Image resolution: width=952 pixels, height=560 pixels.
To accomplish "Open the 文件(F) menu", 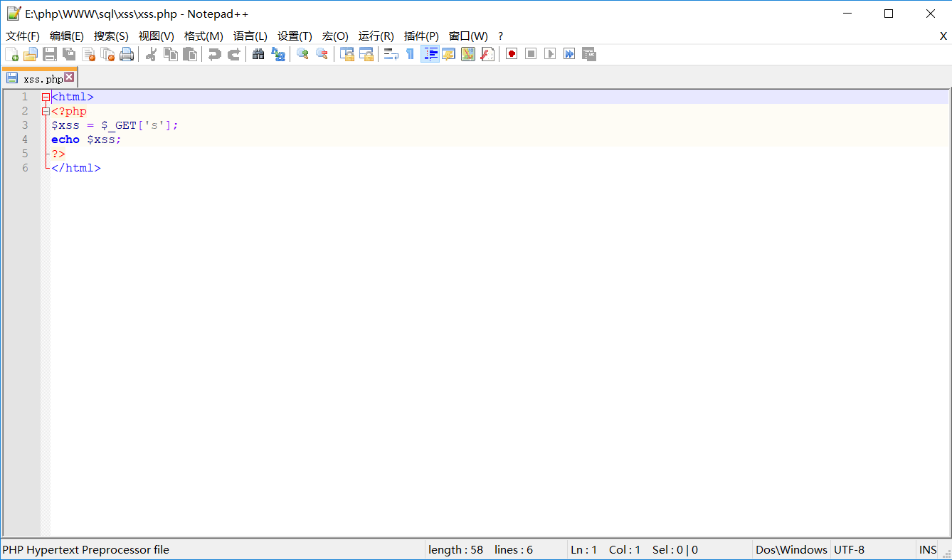I will point(23,36).
